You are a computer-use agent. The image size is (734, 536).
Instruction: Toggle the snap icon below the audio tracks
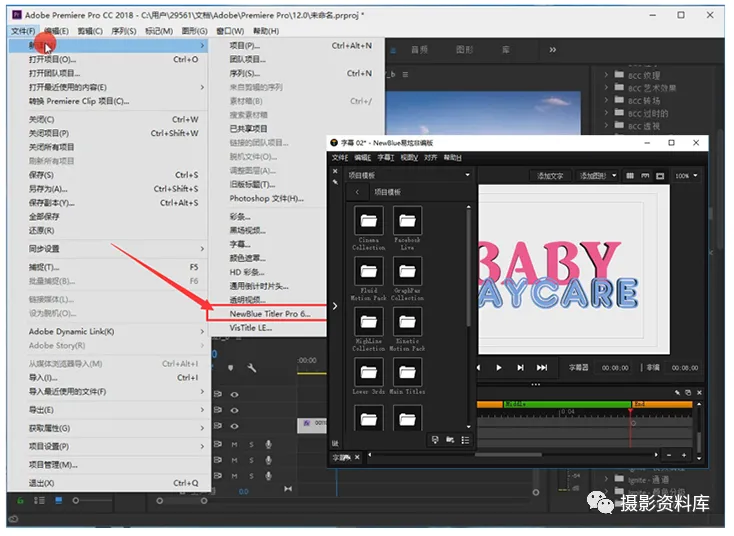pyautogui.click(x=288, y=489)
